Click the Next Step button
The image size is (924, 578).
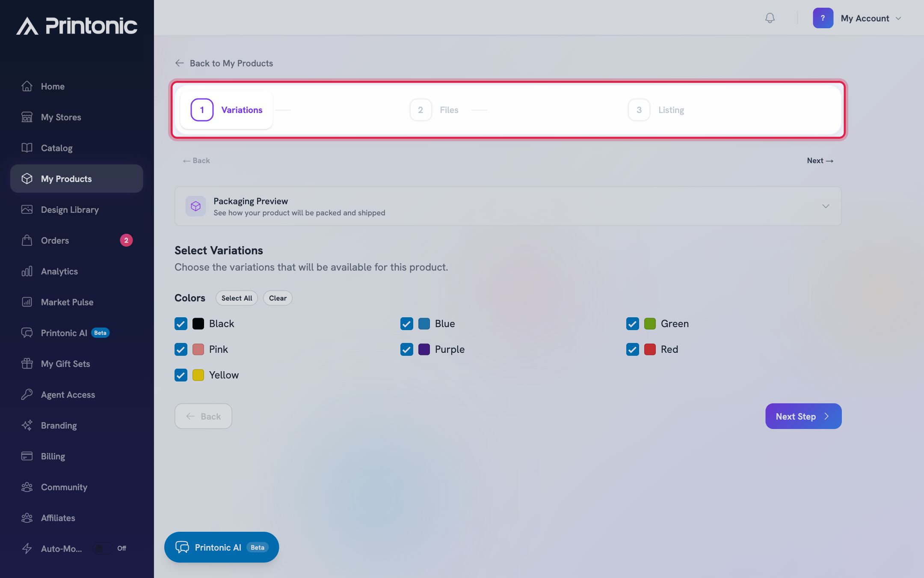click(803, 416)
